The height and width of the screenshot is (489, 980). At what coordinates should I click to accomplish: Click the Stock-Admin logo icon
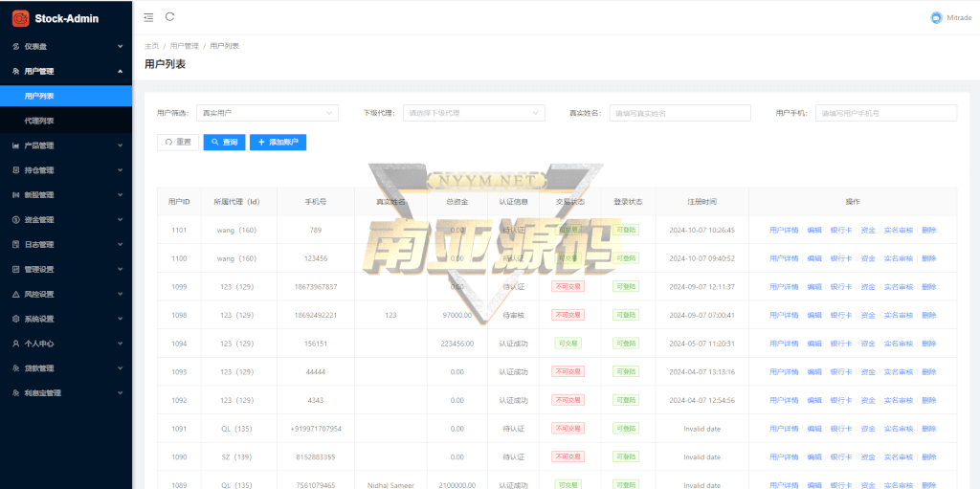coord(20,17)
